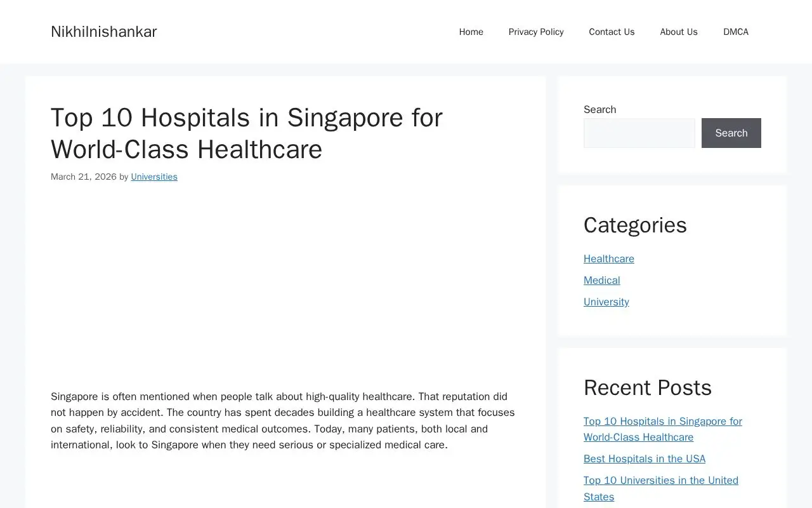Select Contact Us in navigation

point(612,32)
